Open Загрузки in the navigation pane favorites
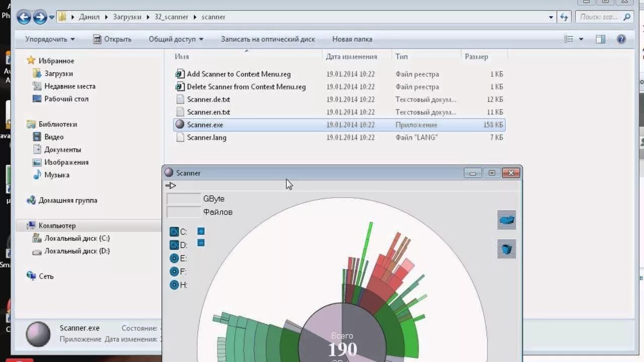This screenshot has width=644, height=362. [58, 73]
